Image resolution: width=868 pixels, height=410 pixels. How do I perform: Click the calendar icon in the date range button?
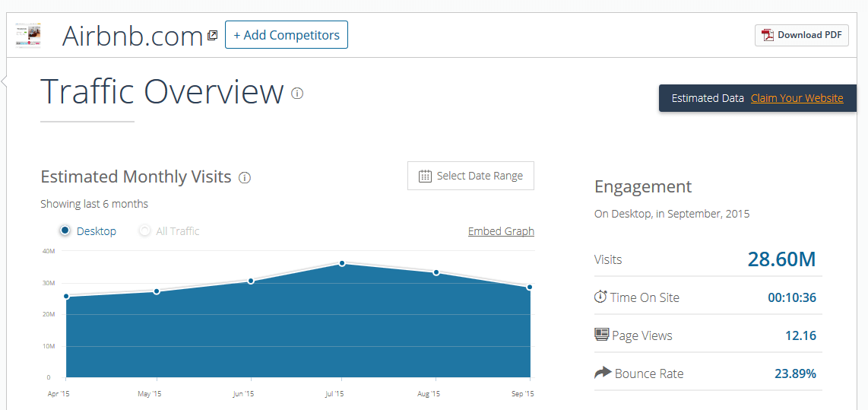(425, 176)
